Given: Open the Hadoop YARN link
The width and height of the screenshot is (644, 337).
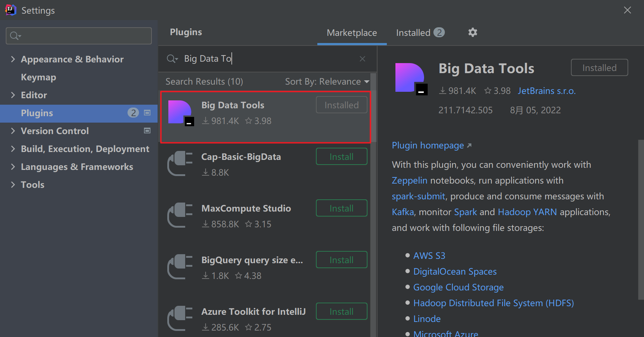Looking at the screenshot, I should 527,212.
